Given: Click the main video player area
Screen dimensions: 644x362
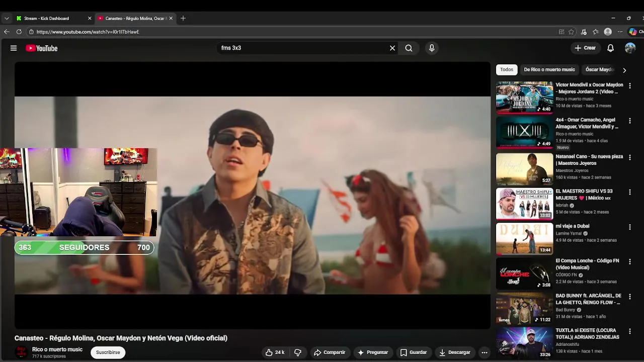Looking at the screenshot, I should coord(253,195).
